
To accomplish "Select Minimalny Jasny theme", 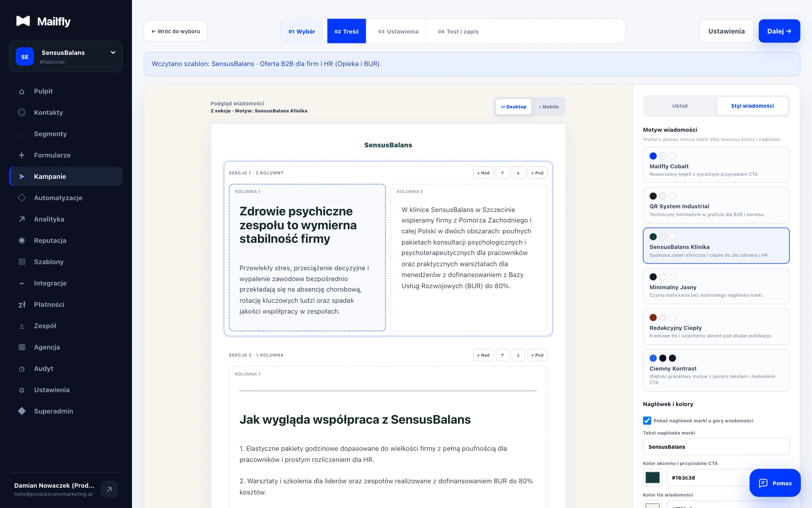I will point(716,286).
